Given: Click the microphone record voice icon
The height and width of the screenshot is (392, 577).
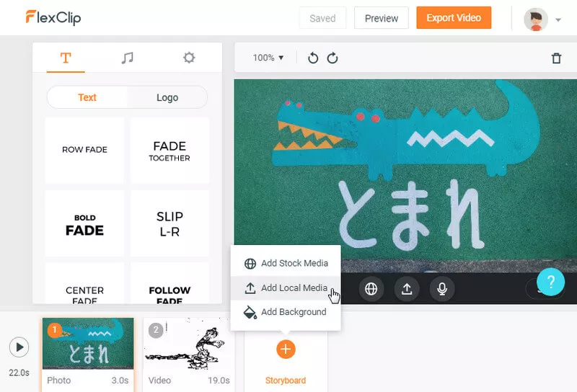Looking at the screenshot, I should [442, 289].
